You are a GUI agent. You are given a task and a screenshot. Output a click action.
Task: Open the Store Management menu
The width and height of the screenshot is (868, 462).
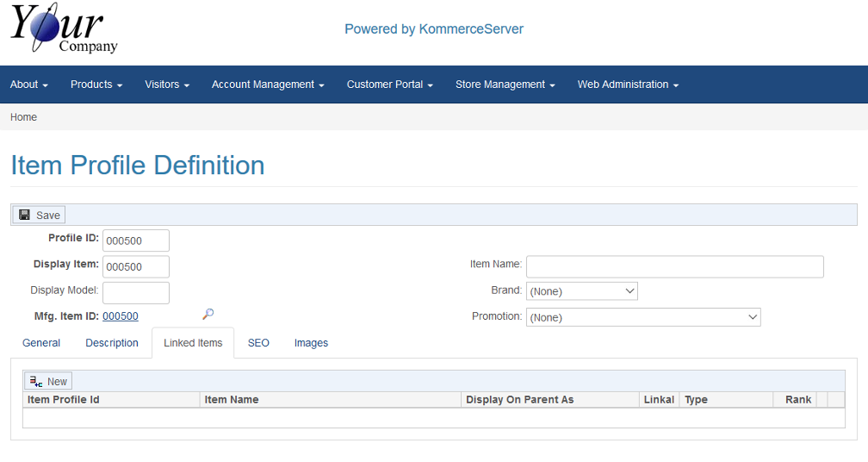pyautogui.click(x=505, y=84)
